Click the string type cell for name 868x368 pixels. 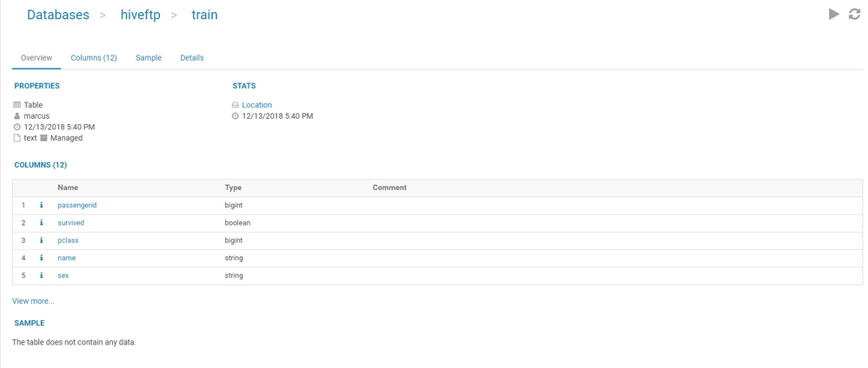[234, 258]
